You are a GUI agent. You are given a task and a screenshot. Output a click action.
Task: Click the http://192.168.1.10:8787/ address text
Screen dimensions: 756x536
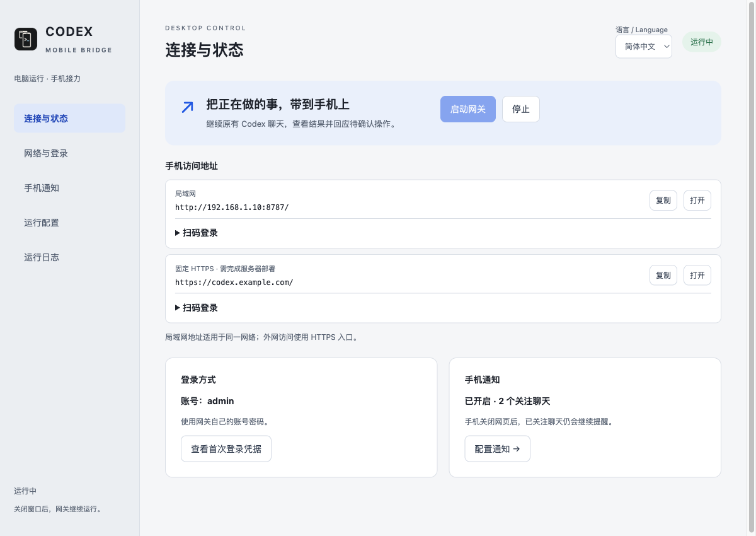point(232,207)
